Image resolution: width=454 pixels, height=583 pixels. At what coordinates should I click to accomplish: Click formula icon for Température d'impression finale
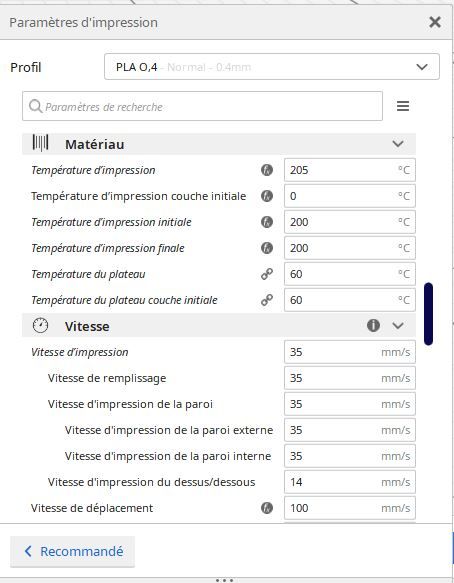[x=267, y=248]
